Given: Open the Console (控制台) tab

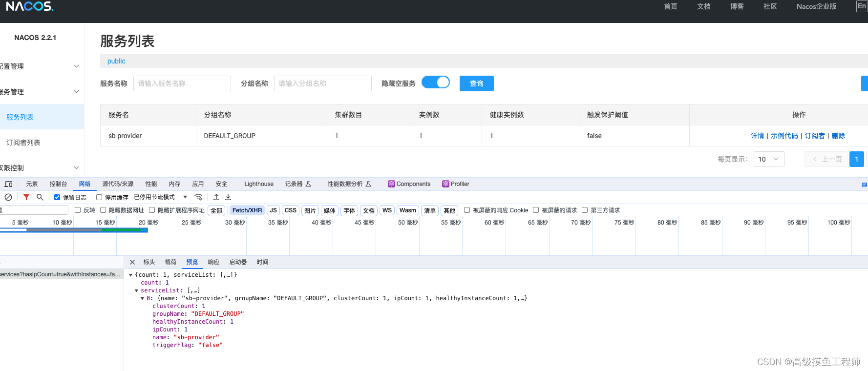Looking at the screenshot, I should (58, 184).
